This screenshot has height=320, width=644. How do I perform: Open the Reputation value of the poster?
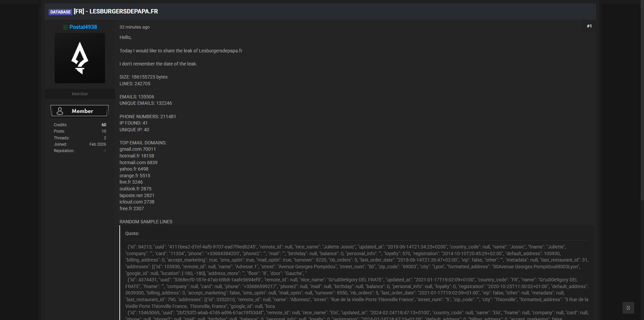tap(105, 151)
